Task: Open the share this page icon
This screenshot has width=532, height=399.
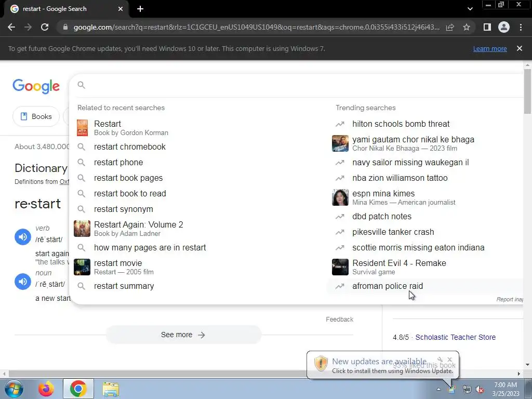Action: pyautogui.click(x=450, y=27)
